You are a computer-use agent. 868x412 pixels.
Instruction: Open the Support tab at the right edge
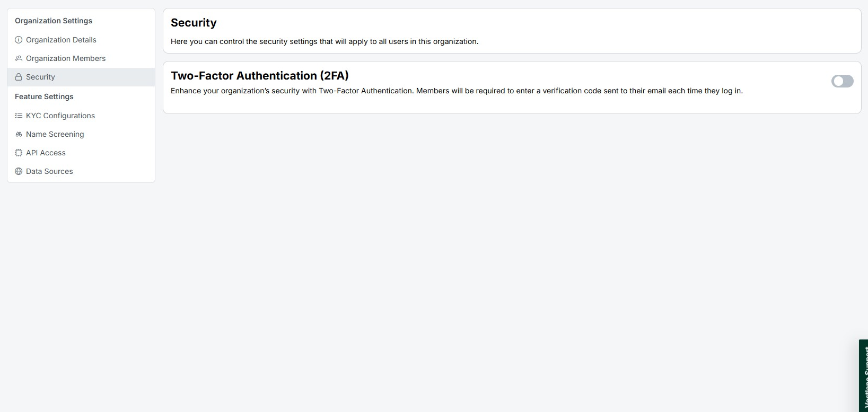pyautogui.click(x=864, y=376)
